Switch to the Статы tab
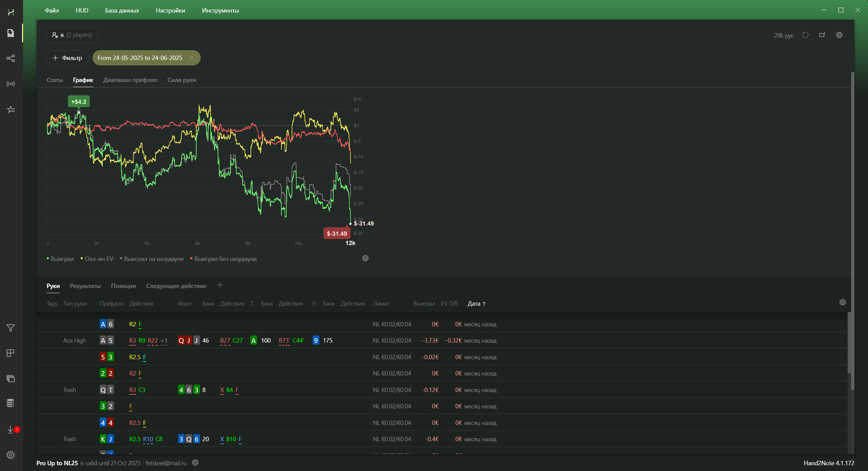 [55, 80]
